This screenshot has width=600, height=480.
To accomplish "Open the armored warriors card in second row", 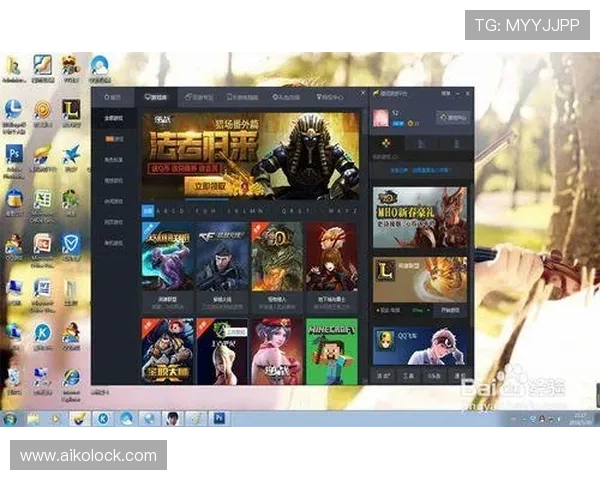I will [x=168, y=351].
